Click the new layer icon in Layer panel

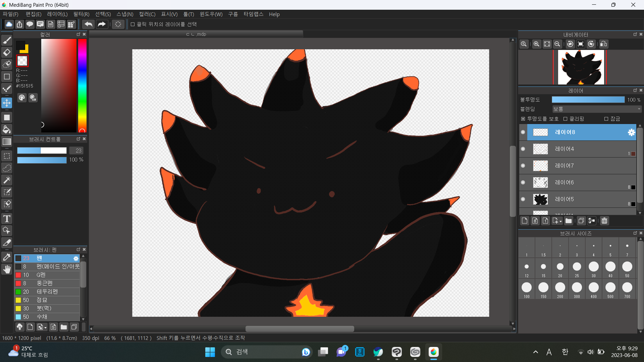[525, 221]
